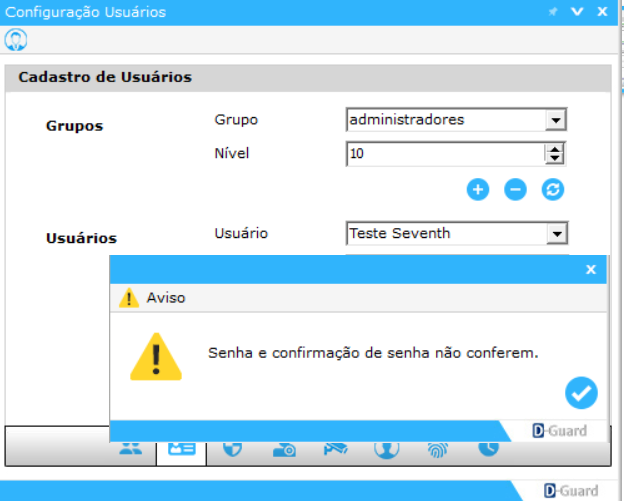Click the user profile icon in the toolbar
The image size is (624, 501).
coord(16,40)
